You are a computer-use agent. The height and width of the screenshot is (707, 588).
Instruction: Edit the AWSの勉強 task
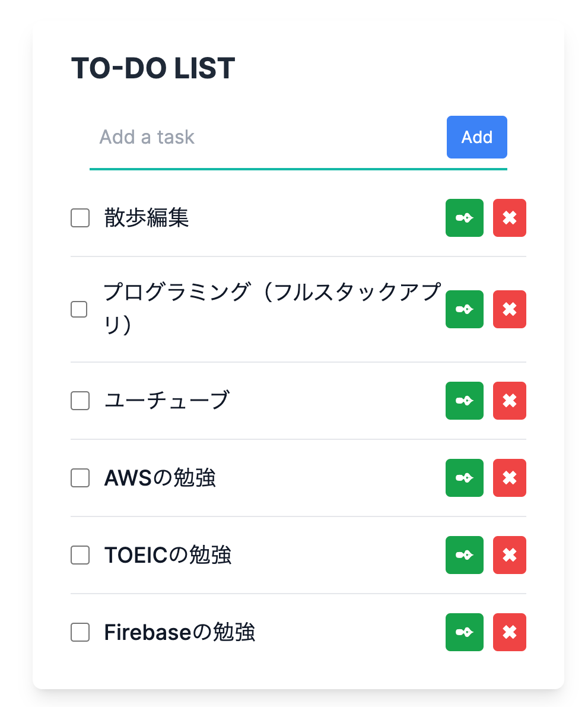pyautogui.click(x=464, y=478)
